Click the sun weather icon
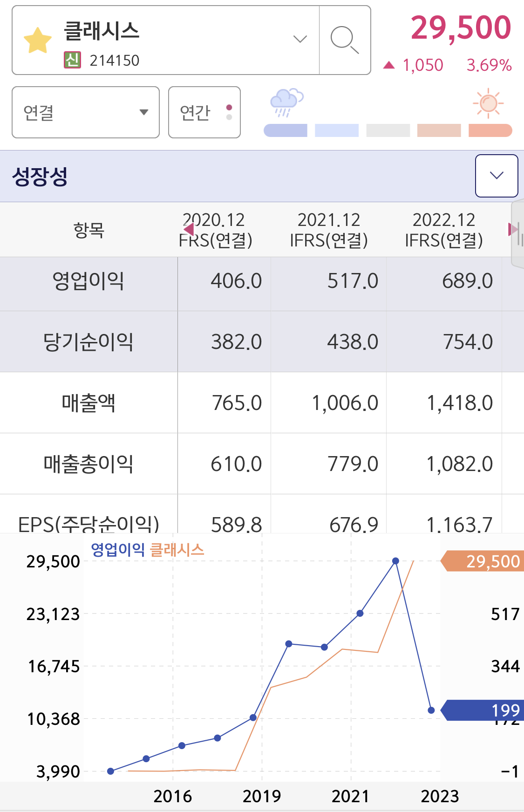This screenshot has height=812, width=524. [488, 103]
